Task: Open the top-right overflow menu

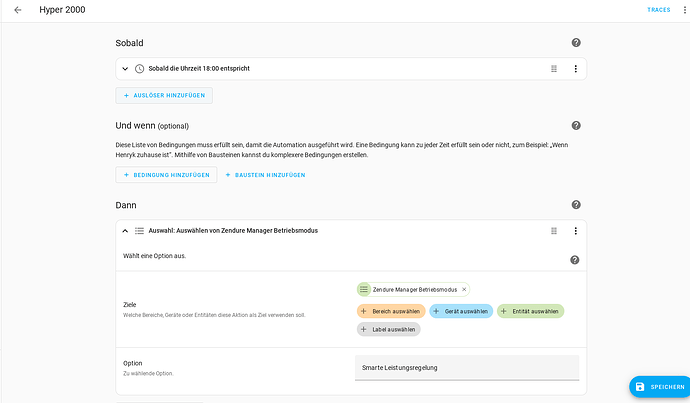Action: [684, 10]
